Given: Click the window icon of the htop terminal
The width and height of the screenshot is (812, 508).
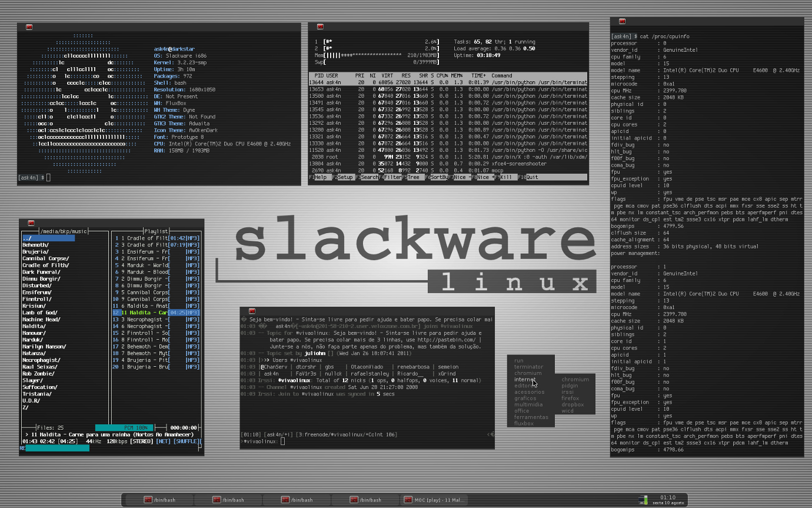Looking at the screenshot, I should coord(320,26).
